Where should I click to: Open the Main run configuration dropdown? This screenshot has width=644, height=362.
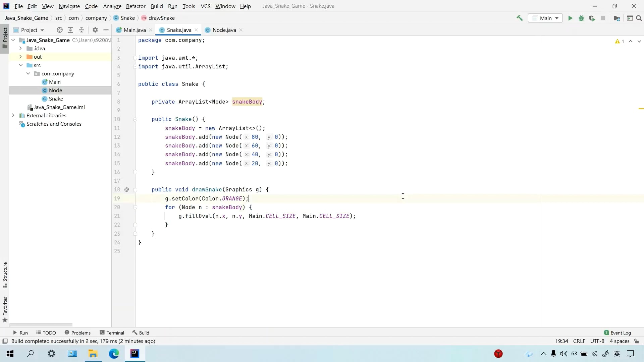546,18
